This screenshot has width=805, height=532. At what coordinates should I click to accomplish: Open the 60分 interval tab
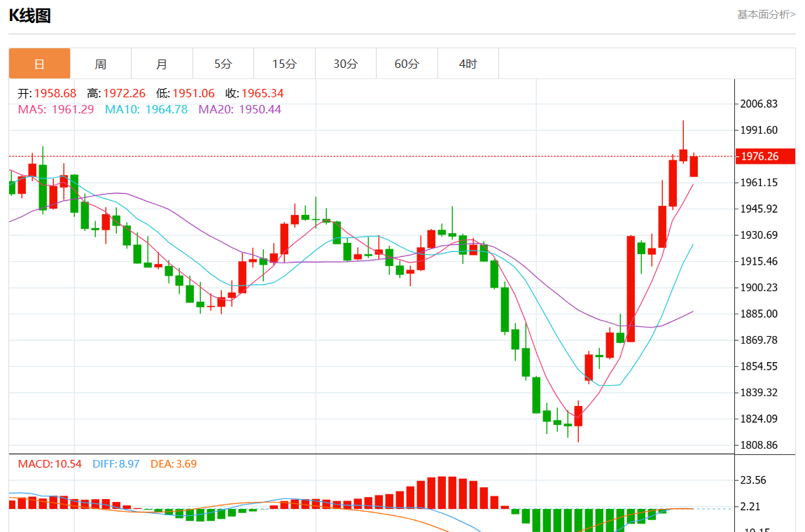pos(407,64)
